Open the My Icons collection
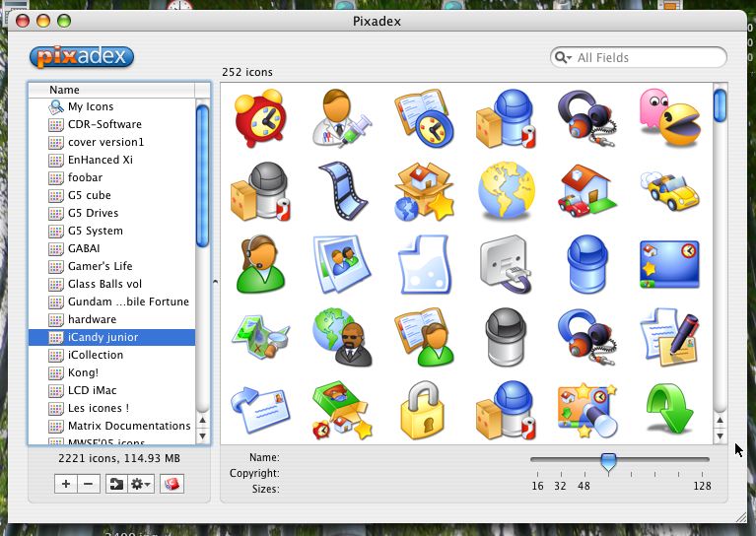The height and width of the screenshot is (536, 756). point(90,106)
